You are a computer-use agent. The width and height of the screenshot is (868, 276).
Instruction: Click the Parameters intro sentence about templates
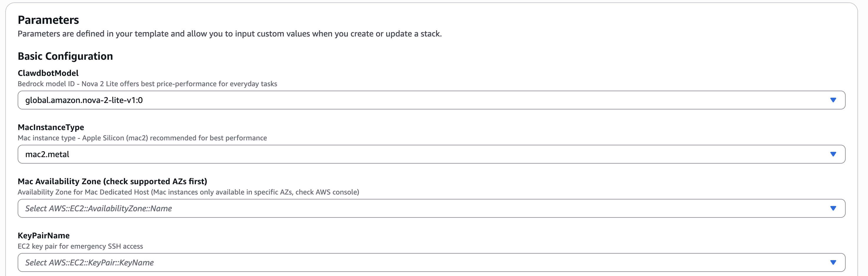(230, 34)
